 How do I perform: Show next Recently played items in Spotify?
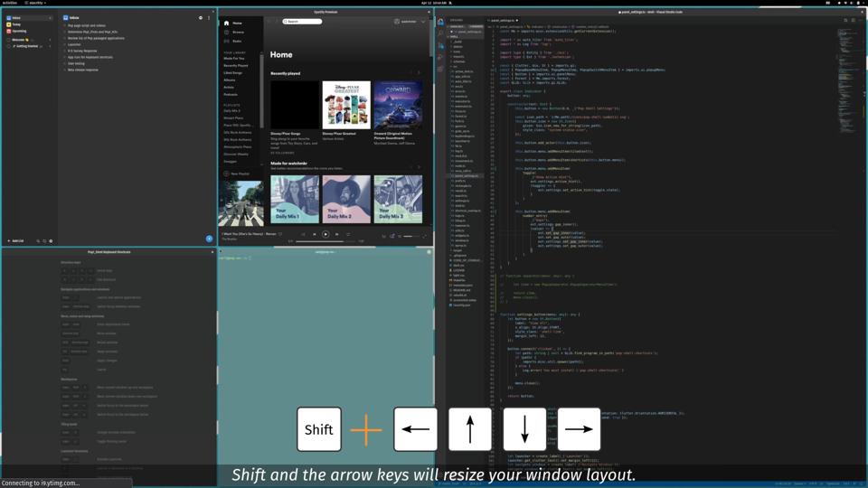point(419,73)
